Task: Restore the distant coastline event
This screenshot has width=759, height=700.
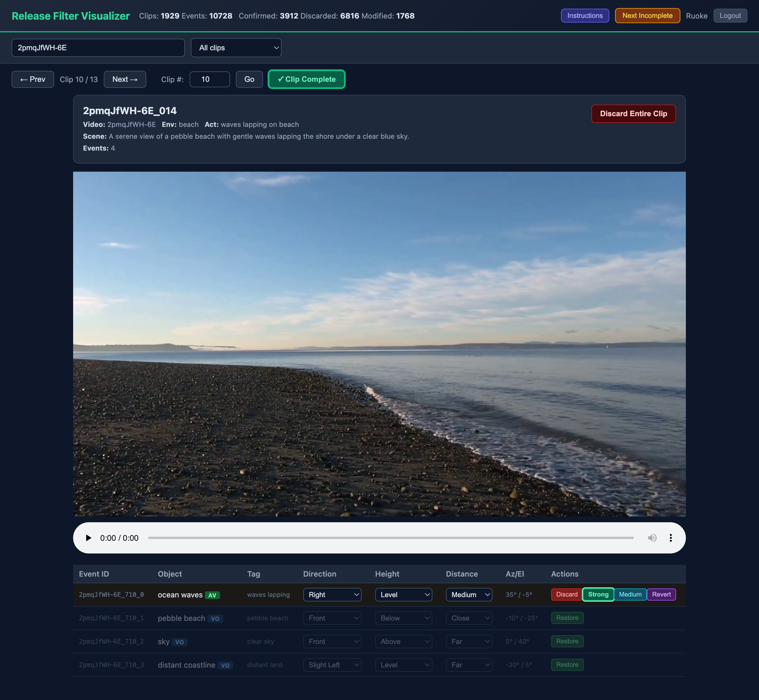Action: [x=567, y=665]
